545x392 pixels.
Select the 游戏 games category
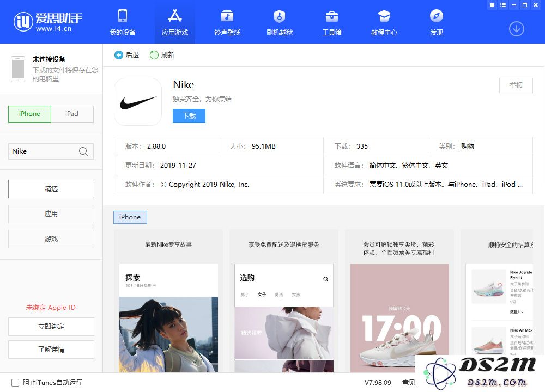point(51,239)
